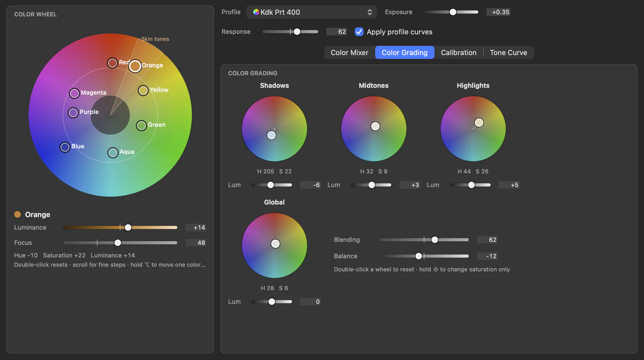644x360 pixels.
Task: Click the Focus value field 48
Action: click(x=196, y=243)
